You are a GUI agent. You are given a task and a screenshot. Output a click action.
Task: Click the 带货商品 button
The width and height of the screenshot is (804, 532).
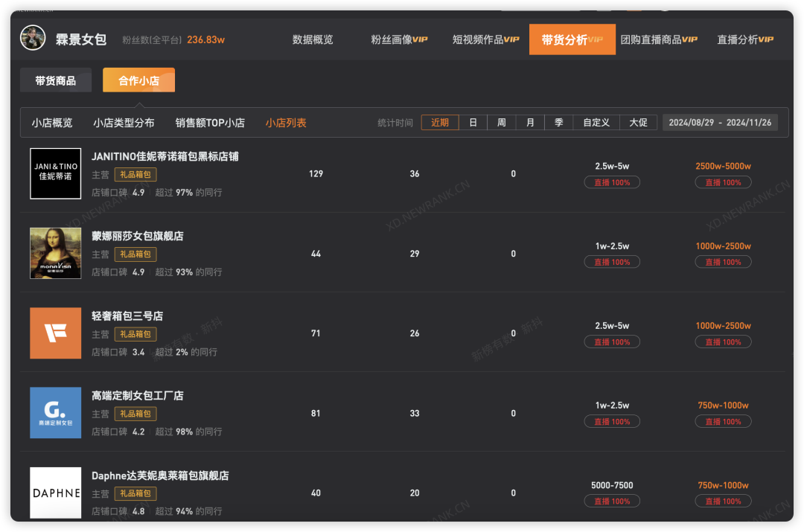point(55,80)
